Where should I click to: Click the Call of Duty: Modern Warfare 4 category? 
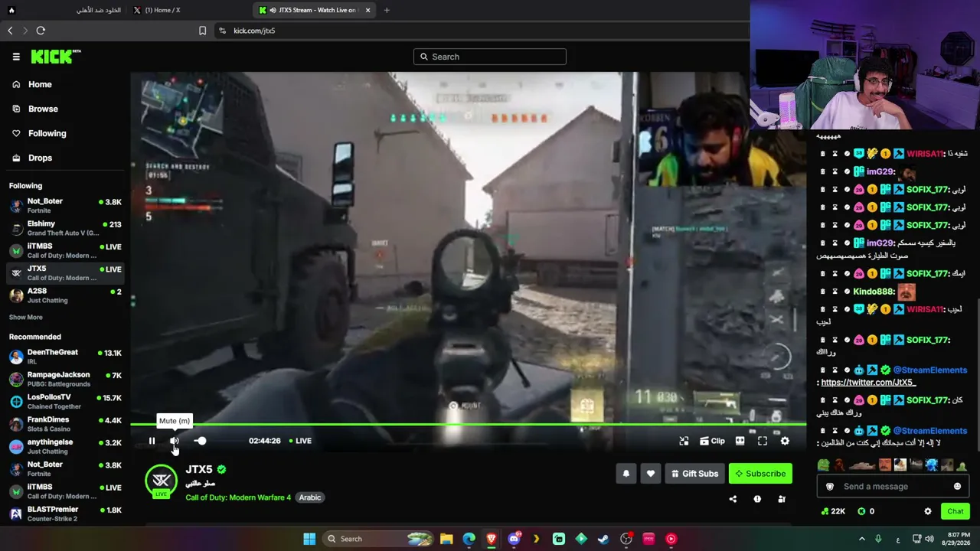(x=238, y=497)
